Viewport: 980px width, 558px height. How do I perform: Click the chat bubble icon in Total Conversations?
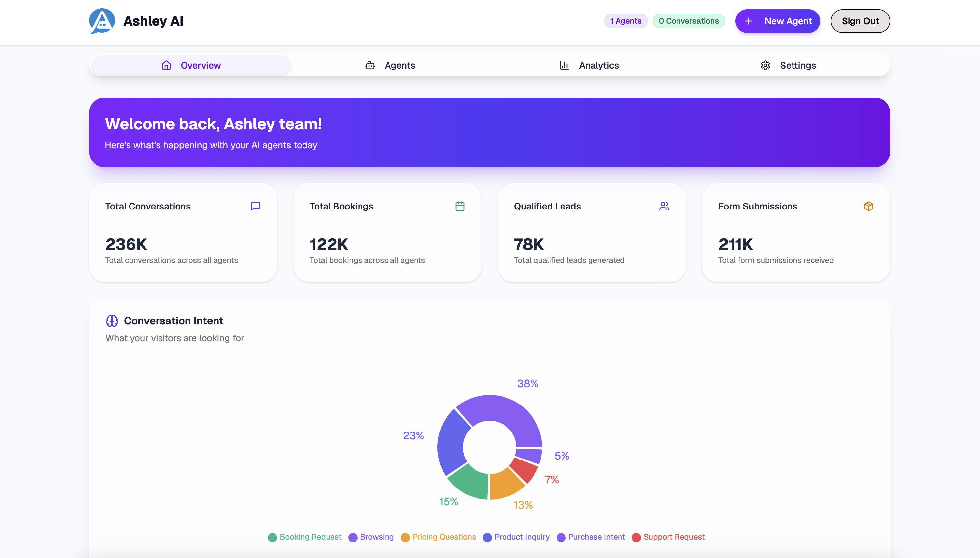pyautogui.click(x=255, y=206)
